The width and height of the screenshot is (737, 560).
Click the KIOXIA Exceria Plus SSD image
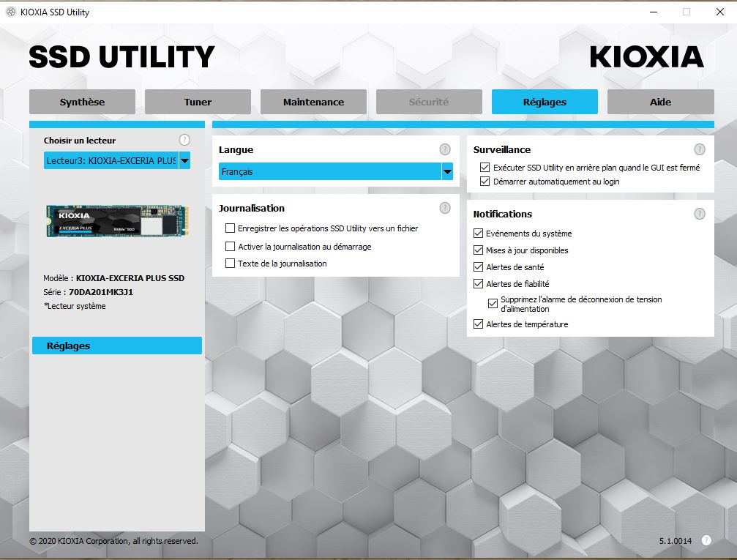pos(117,220)
